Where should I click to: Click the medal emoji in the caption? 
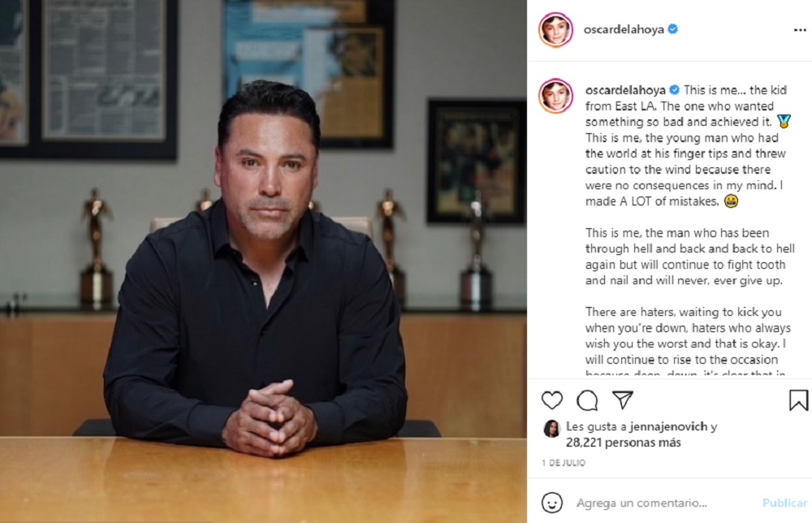[x=784, y=122]
